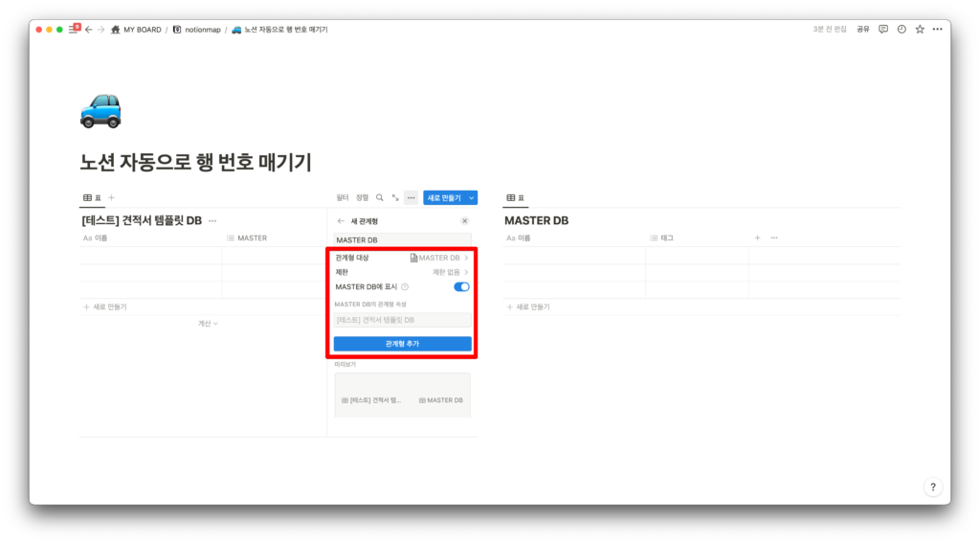Image resolution: width=980 pixels, height=543 pixels.
Task: Open the 관계형 대상 MASTER DB selector
Action: point(438,258)
